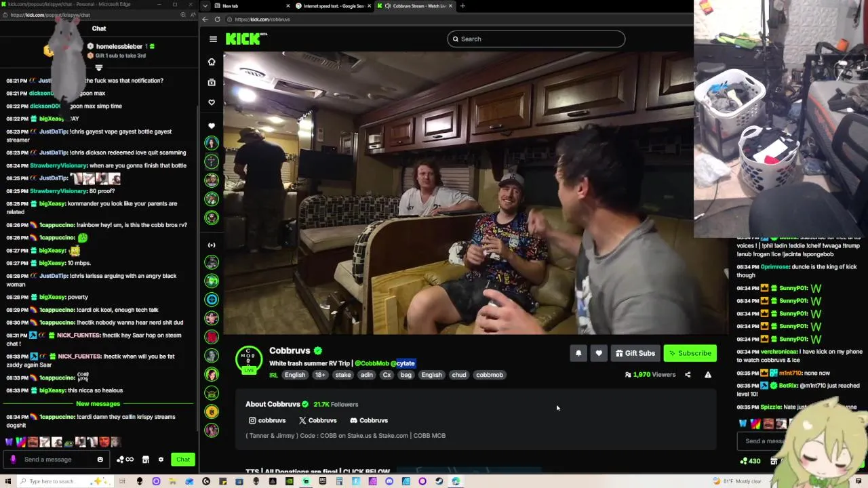This screenshot has height=488, width=868.
Task: Switch to Internet speed test Google tab
Action: click(334, 6)
